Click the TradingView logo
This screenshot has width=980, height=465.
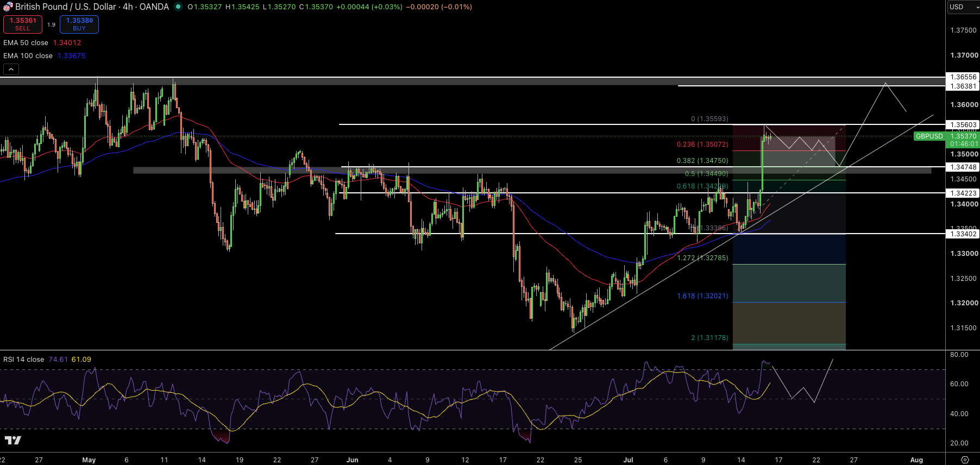click(x=12, y=440)
